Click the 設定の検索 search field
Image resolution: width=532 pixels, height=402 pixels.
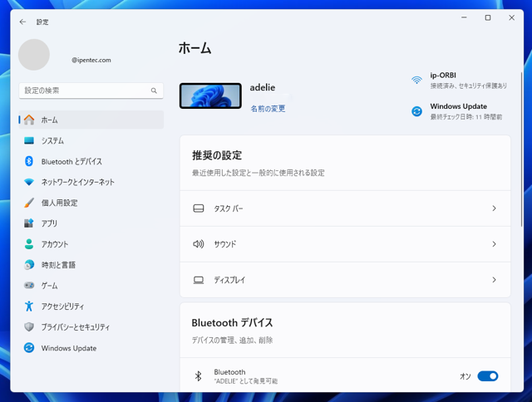pos(91,91)
